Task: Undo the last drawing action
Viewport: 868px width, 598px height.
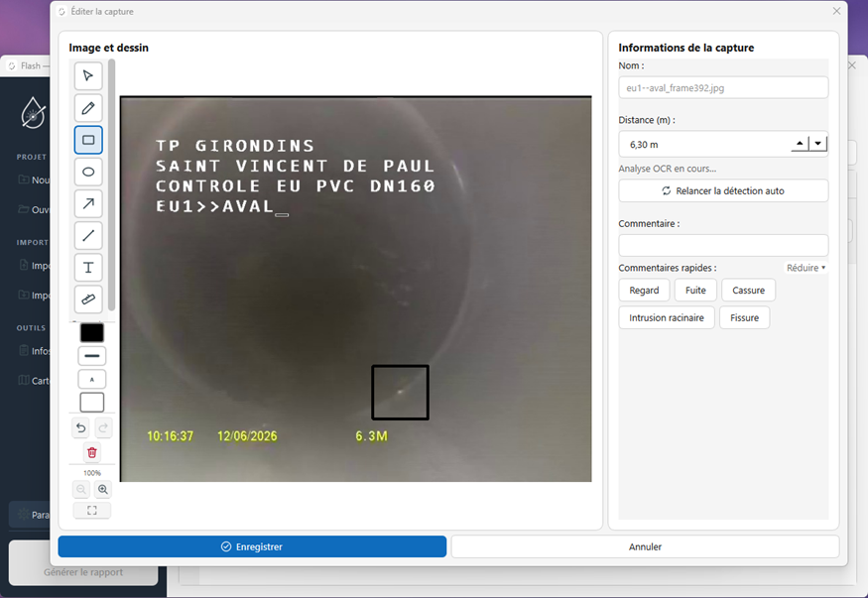Action: (80, 427)
